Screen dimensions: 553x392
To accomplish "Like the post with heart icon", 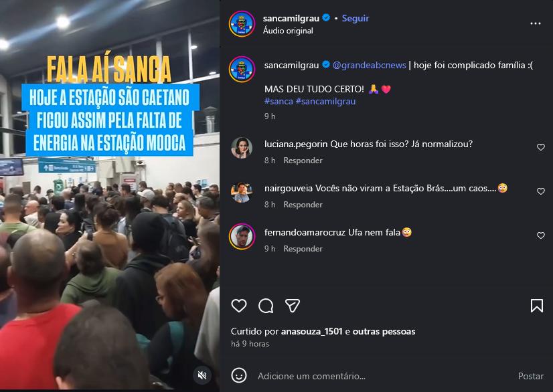I will pyautogui.click(x=239, y=306).
